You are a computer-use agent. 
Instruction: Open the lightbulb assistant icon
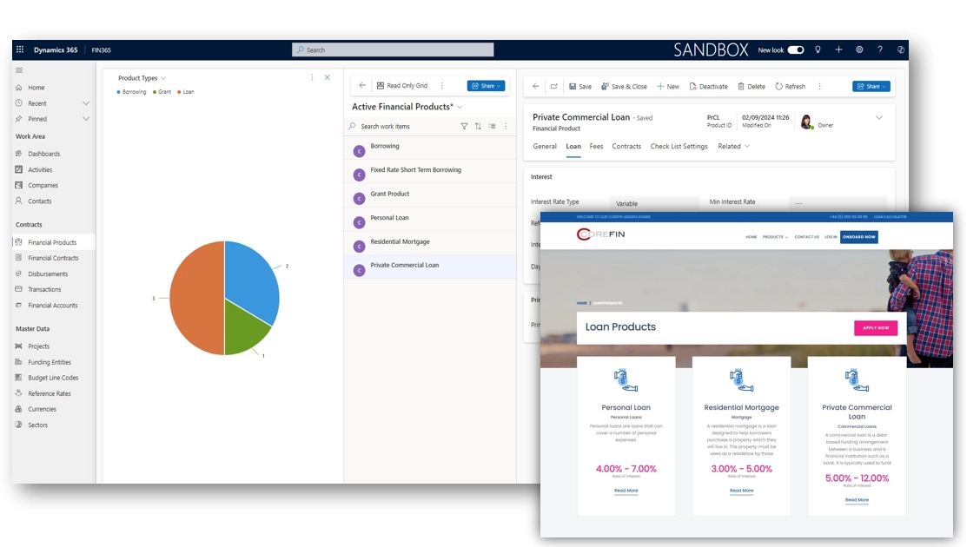pyautogui.click(x=818, y=50)
